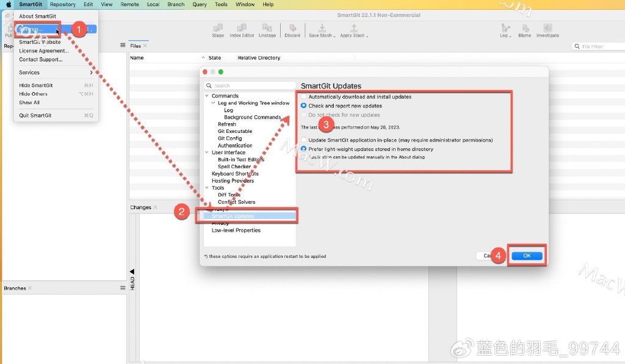625x364 pixels.
Task: Close the Files tab
Action: (x=145, y=46)
